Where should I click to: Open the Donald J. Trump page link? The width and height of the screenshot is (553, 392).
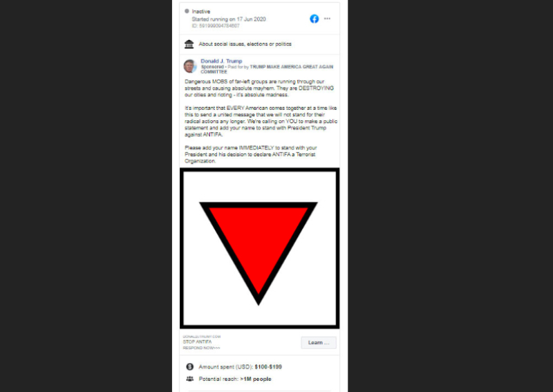tap(221, 61)
